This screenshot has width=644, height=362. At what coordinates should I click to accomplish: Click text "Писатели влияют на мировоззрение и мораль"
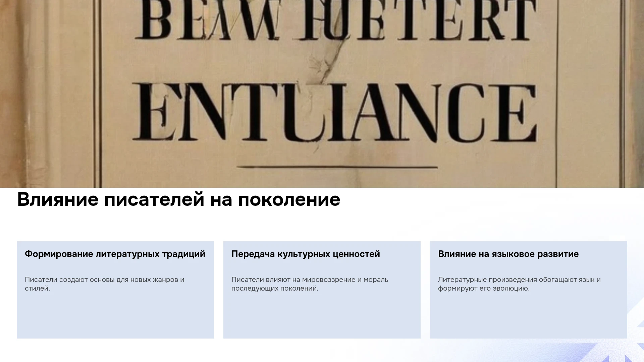point(310,280)
